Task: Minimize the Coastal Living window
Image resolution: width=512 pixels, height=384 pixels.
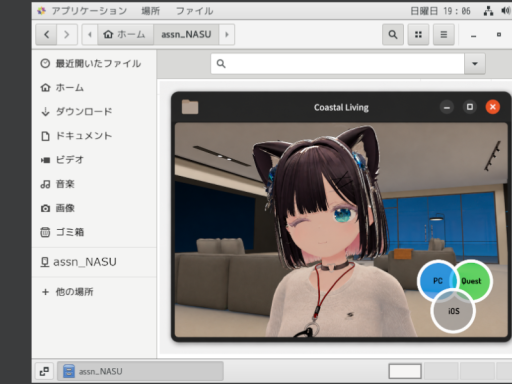Action: [x=447, y=107]
